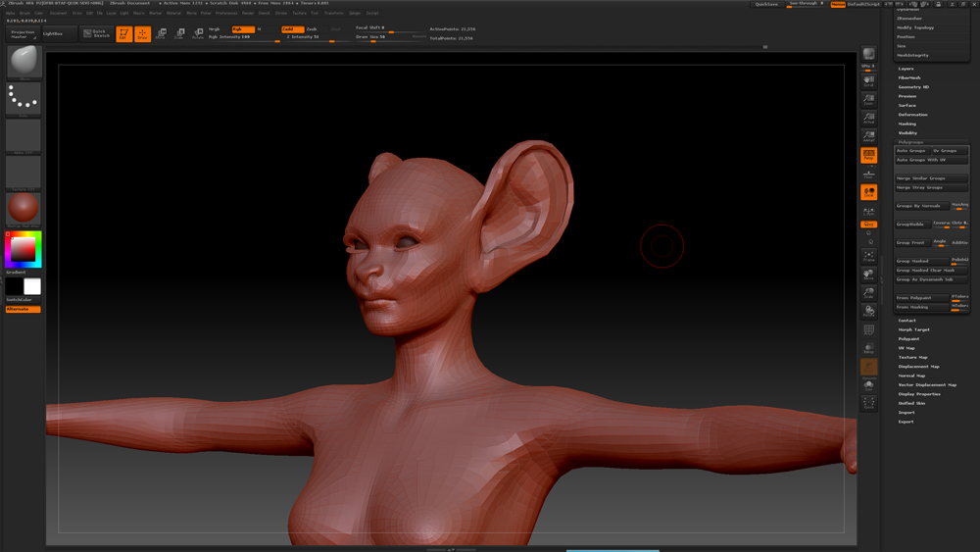Open the Document menu
Screen dimensions: 980x552
coord(58,13)
